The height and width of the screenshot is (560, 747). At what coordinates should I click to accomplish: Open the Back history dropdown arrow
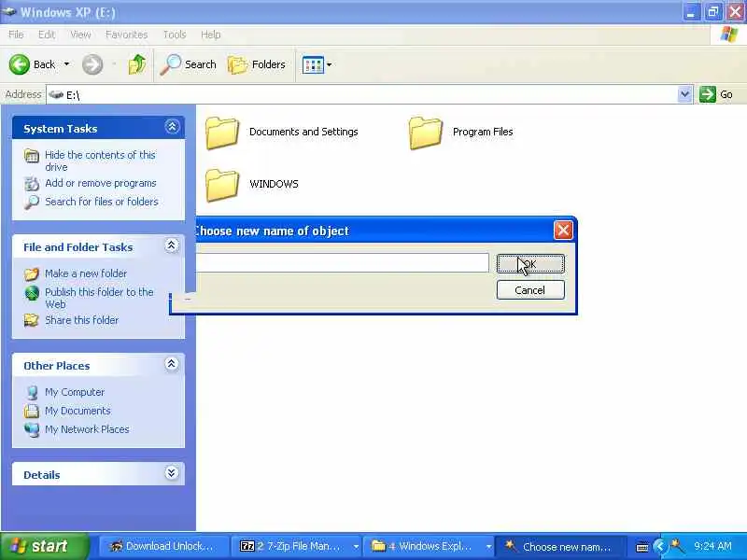[x=66, y=64]
